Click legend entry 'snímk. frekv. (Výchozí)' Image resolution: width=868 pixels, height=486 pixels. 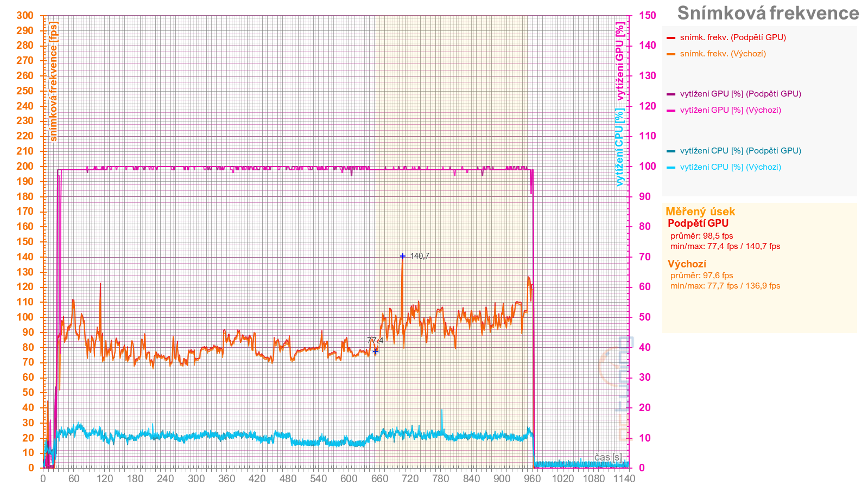[723, 54]
